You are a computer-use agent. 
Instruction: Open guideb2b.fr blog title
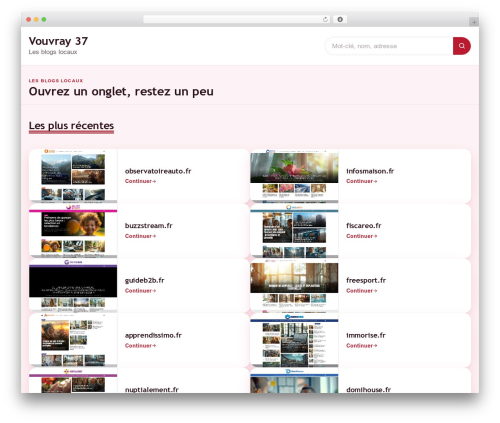tap(145, 280)
